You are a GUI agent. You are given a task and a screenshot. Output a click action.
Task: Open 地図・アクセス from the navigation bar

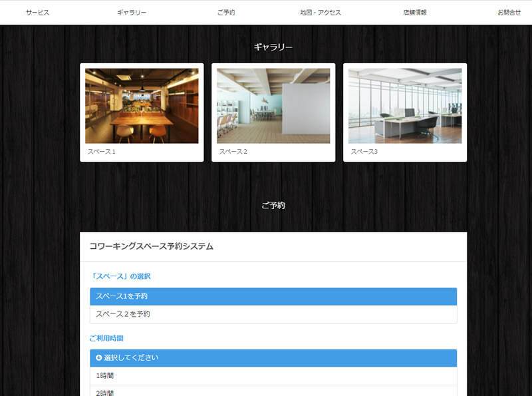pyautogui.click(x=321, y=13)
